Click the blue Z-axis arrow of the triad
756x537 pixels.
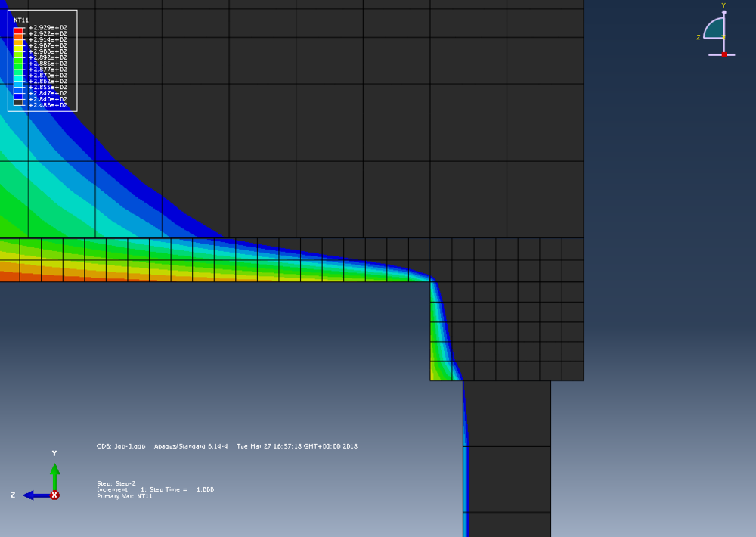click(33, 495)
